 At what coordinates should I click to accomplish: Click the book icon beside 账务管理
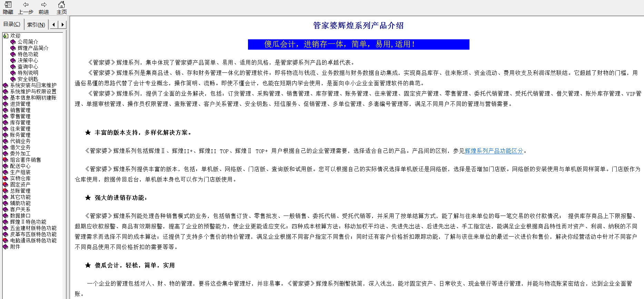pos(6,135)
